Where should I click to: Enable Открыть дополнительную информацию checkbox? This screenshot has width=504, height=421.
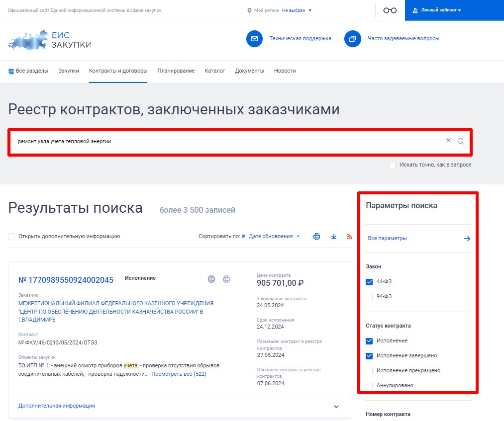point(11,237)
